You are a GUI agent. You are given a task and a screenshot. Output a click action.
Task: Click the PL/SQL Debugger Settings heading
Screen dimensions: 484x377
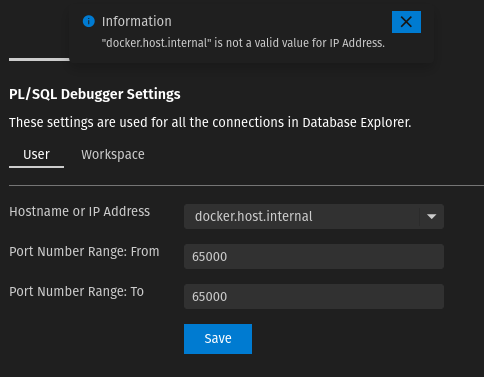point(95,94)
